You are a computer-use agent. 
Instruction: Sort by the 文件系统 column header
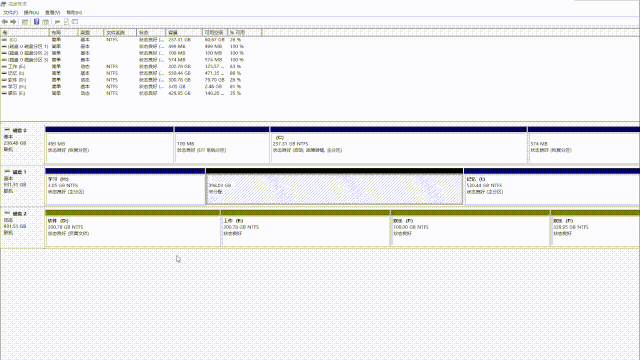point(120,32)
